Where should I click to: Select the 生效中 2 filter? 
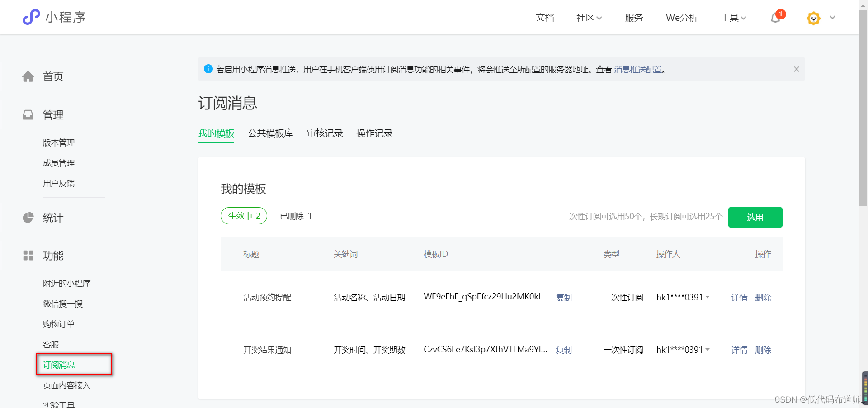coord(244,216)
